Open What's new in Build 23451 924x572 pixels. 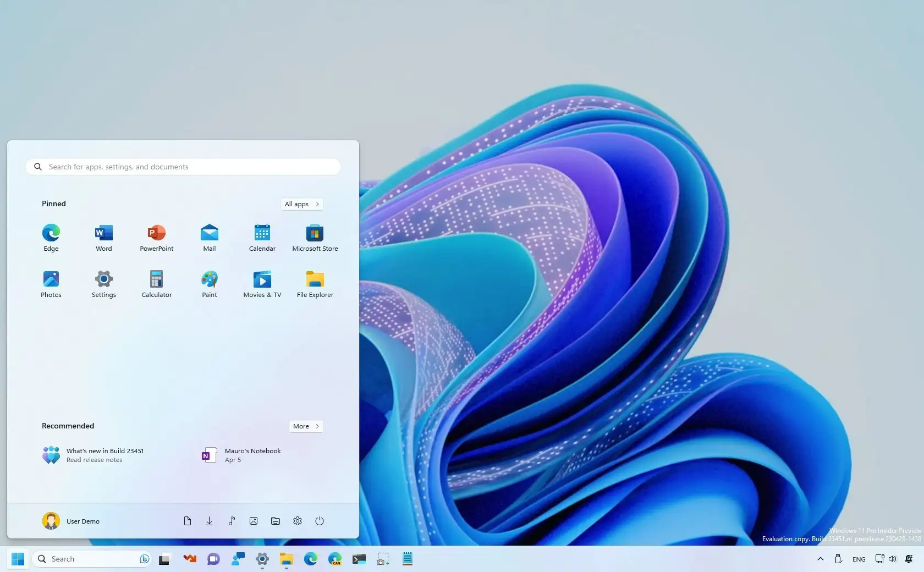(x=94, y=455)
